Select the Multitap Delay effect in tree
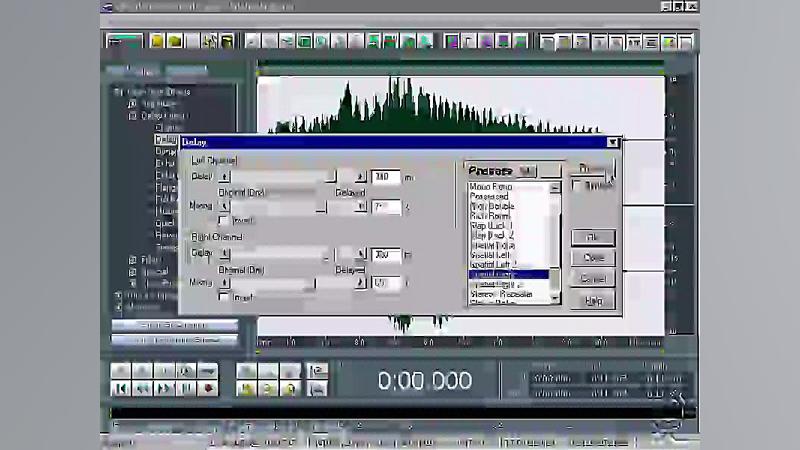Screen dimensions: 800x450 (166, 211)
